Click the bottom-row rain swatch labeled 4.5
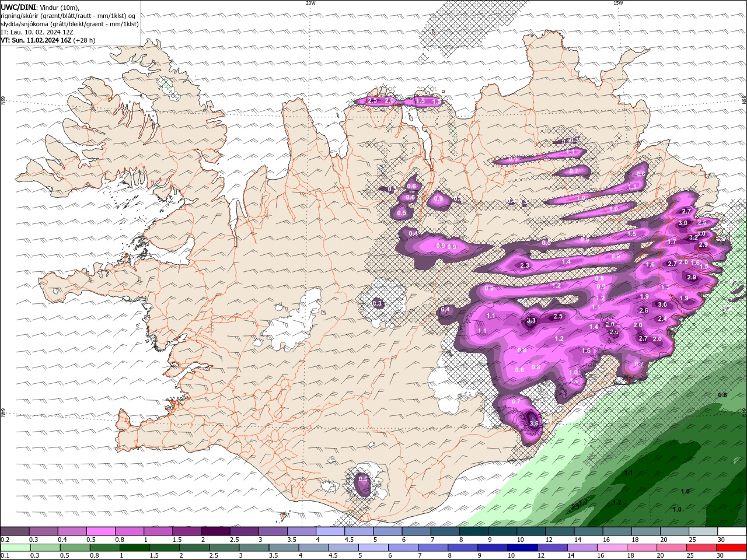This screenshot has width=747, height=560. (x=343, y=548)
